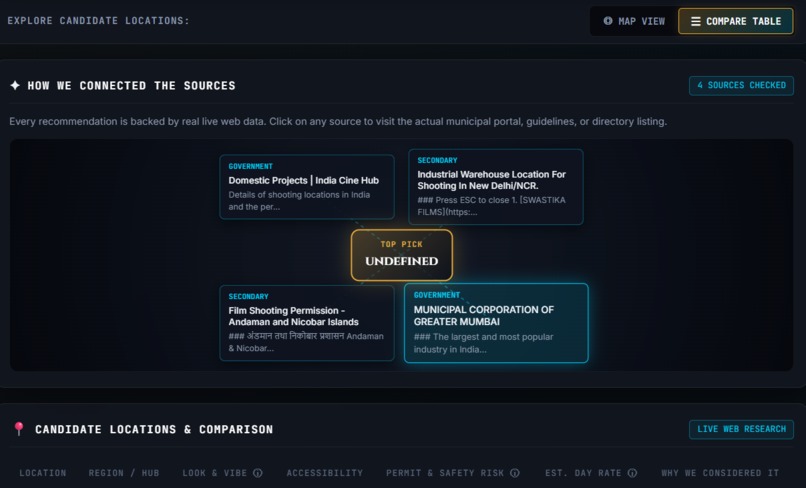The image size is (806, 488).
Task: Click Explore Candidate Locations label
Action: coord(98,21)
